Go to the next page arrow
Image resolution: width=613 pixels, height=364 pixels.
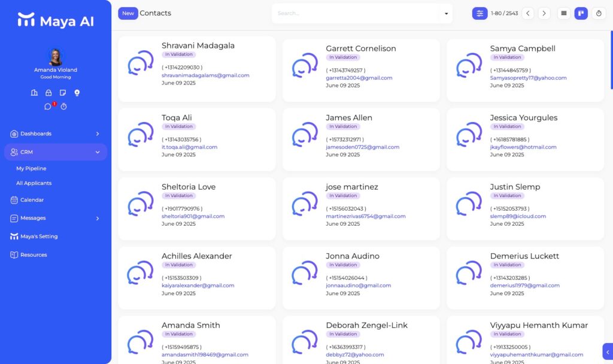(544, 13)
